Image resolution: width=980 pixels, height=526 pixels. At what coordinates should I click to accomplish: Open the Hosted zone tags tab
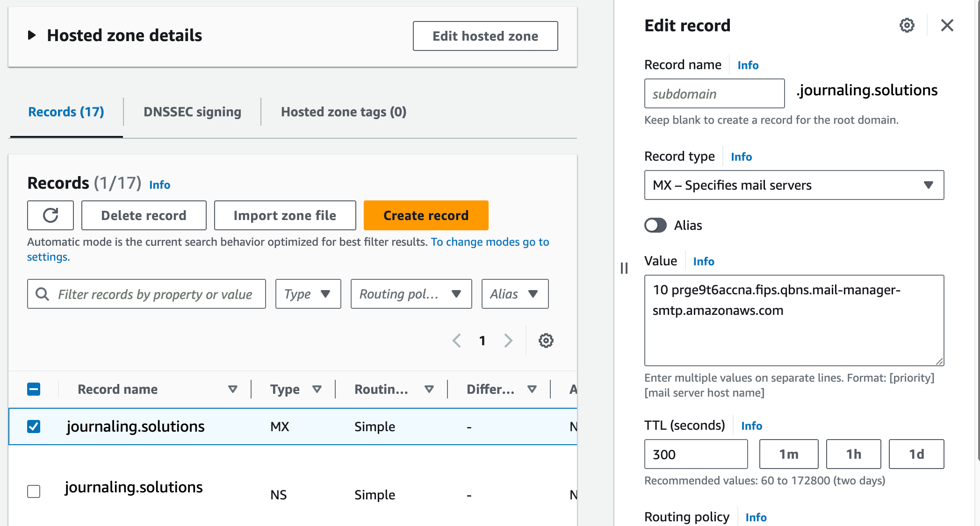pos(343,112)
